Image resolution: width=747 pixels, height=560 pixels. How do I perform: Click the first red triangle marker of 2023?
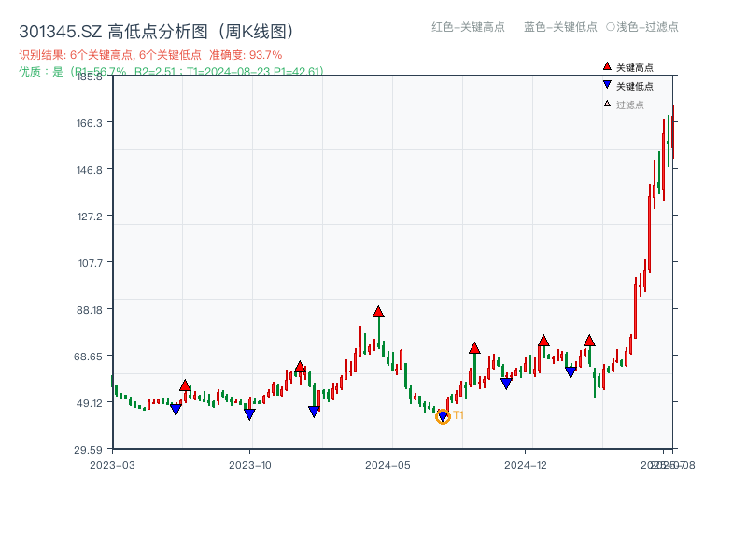click(186, 384)
